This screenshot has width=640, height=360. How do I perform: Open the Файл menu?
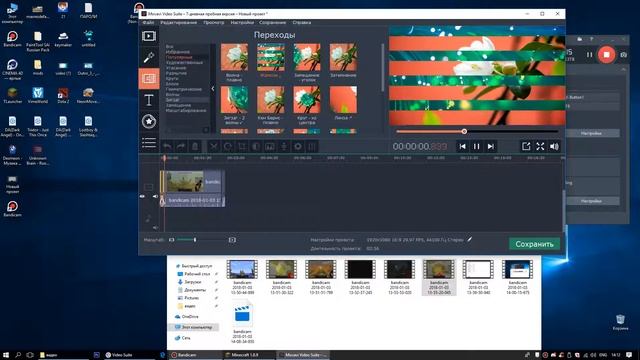[x=148, y=22]
